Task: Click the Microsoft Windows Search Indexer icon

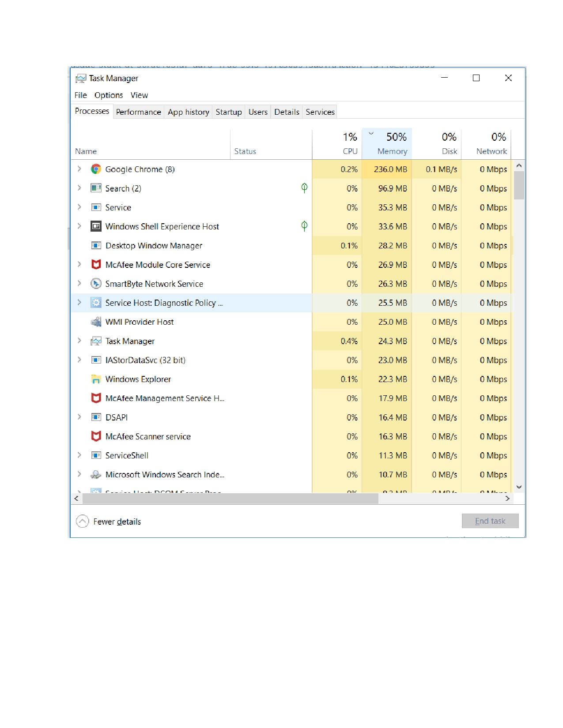Action: pos(96,474)
